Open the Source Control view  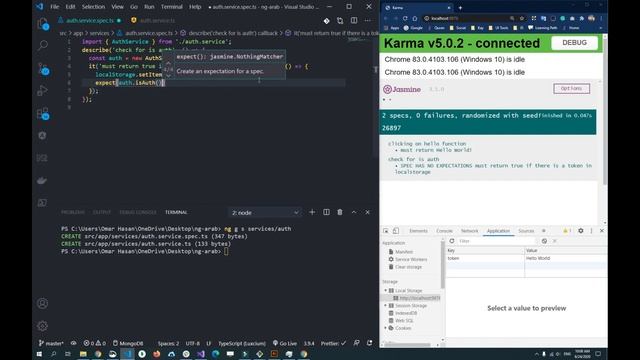(43, 69)
